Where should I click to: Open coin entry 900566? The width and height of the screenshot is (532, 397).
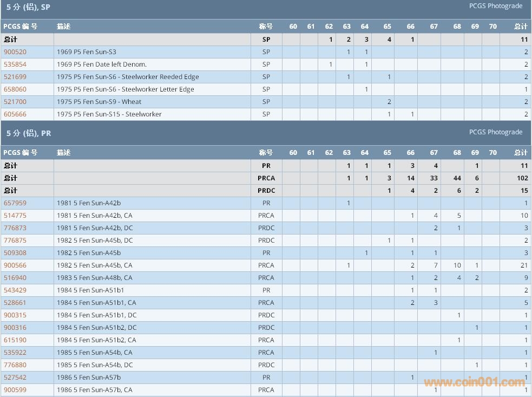tap(15, 265)
